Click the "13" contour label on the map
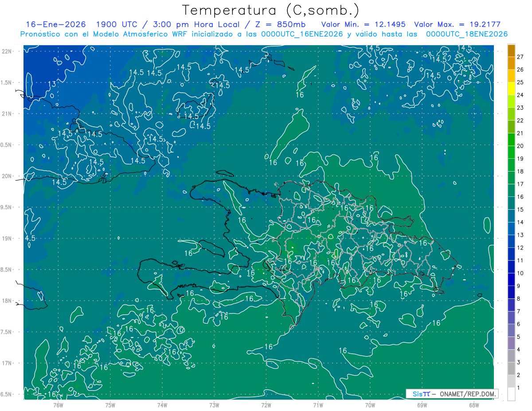532x411 pixels. pyautogui.click(x=52, y=84)
